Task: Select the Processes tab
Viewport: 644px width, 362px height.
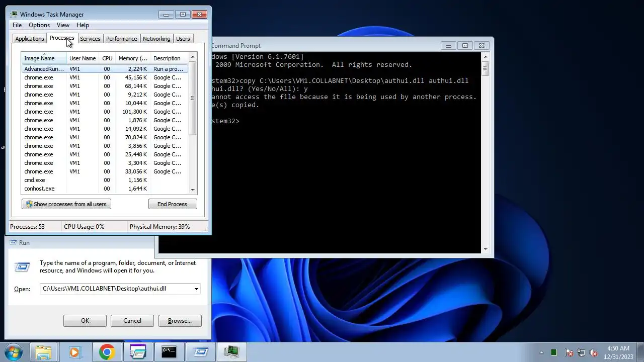Action: coord(62,38)
